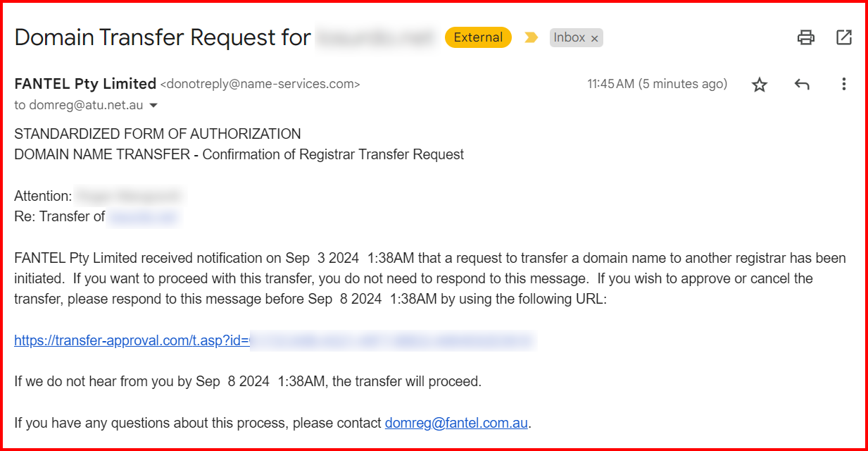This screenshot has width=868, height=451.
Task: Expand recipient details arrow beside domreg@atu.net.au
Action: (153, 106)
